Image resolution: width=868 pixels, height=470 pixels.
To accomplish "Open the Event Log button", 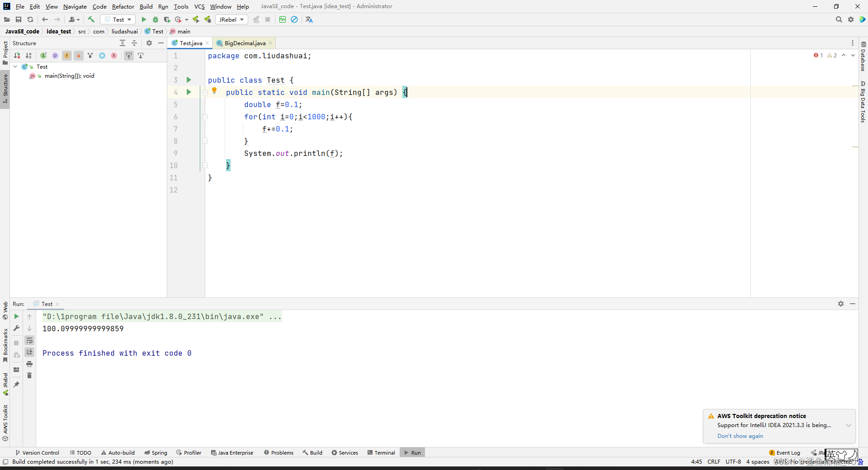I will (x=784, y=452).
